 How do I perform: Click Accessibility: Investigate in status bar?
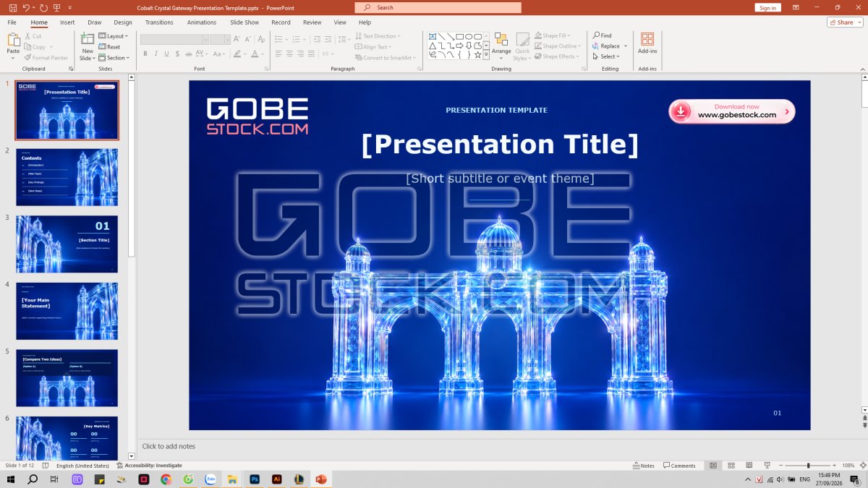click(150, 466)
